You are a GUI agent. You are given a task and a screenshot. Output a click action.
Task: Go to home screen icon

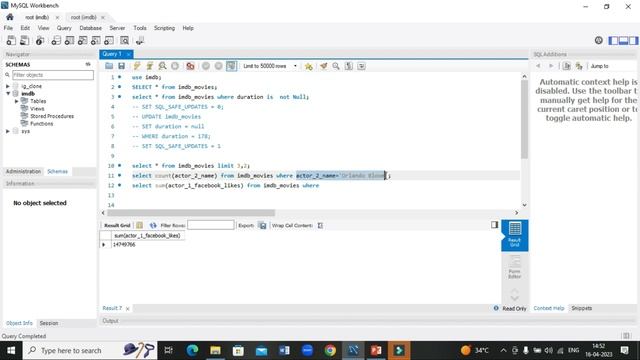(x=10, y=17)
